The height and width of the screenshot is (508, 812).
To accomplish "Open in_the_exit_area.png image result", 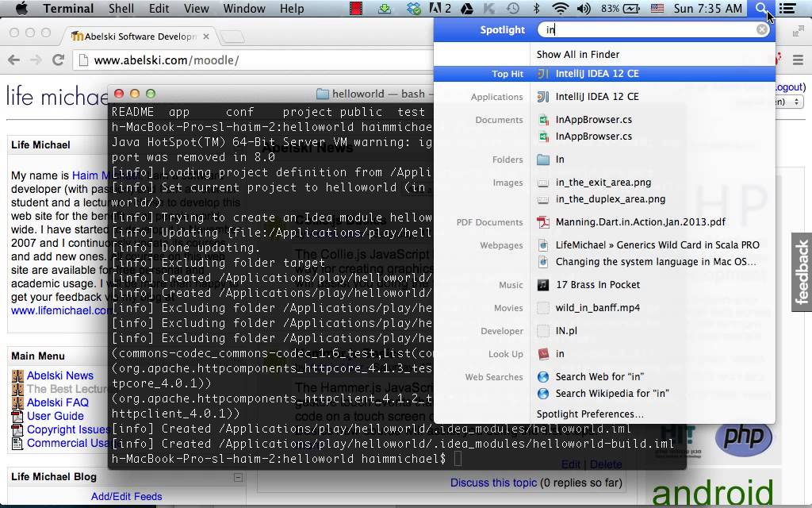I will (604, 183).
